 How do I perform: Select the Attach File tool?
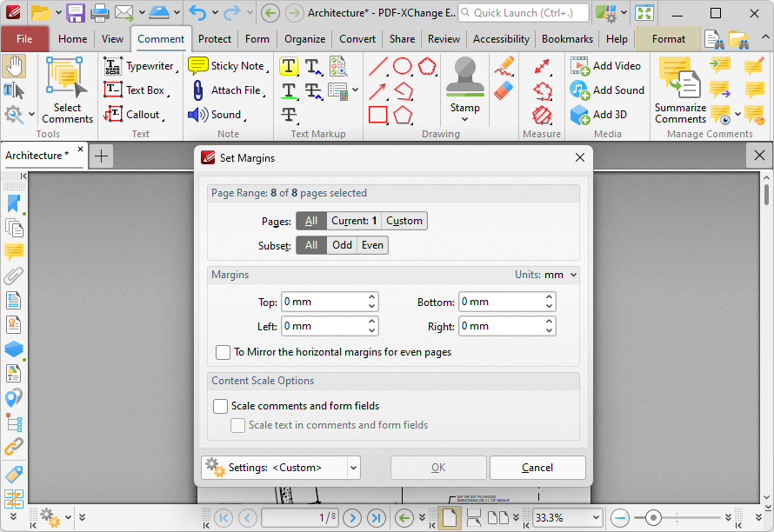(x=228, y=90)
